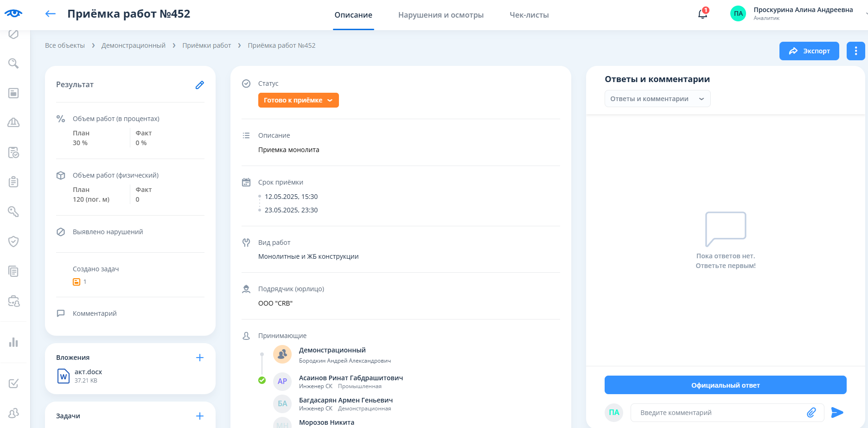Viewport: 868px width, 428px height.
Task: Click the paperclip attach file icon
Action: click(811, 413)
